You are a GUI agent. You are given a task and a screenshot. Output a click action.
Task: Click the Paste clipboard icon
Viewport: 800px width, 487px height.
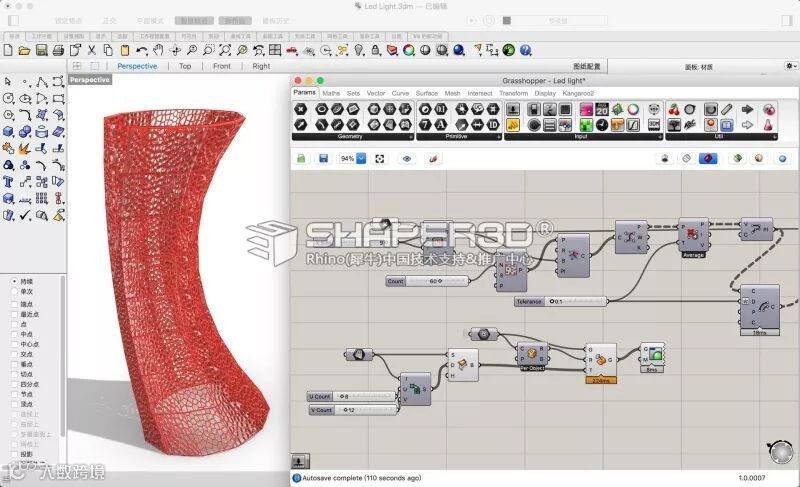pos(125,50)
